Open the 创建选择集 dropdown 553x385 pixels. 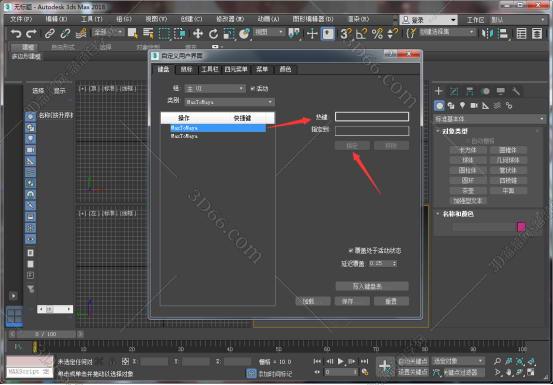pos(447,32)
